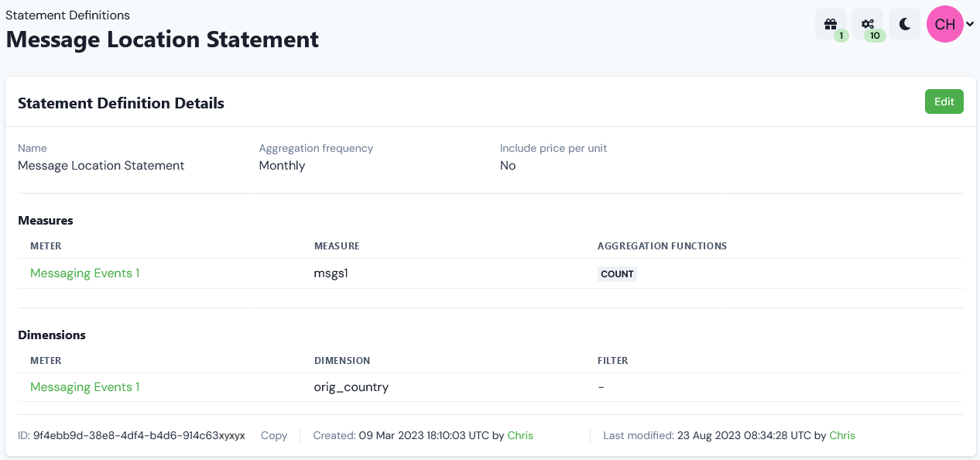Click the ID value starting with 9f4ebb9d
This screenshot has height=460, width=980.
tap(136, 435)
